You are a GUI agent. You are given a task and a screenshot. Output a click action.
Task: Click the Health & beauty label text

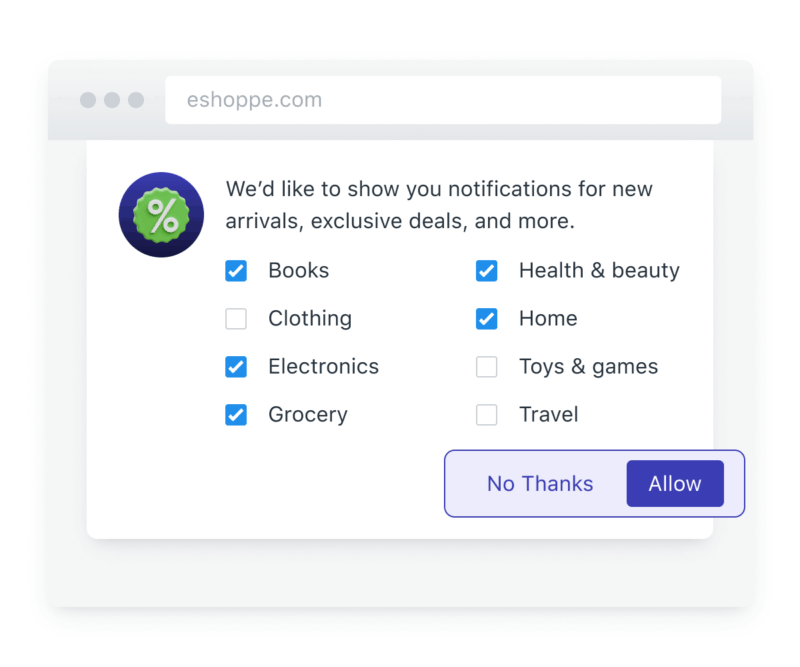pyautogui.click(x=599, y=271)
